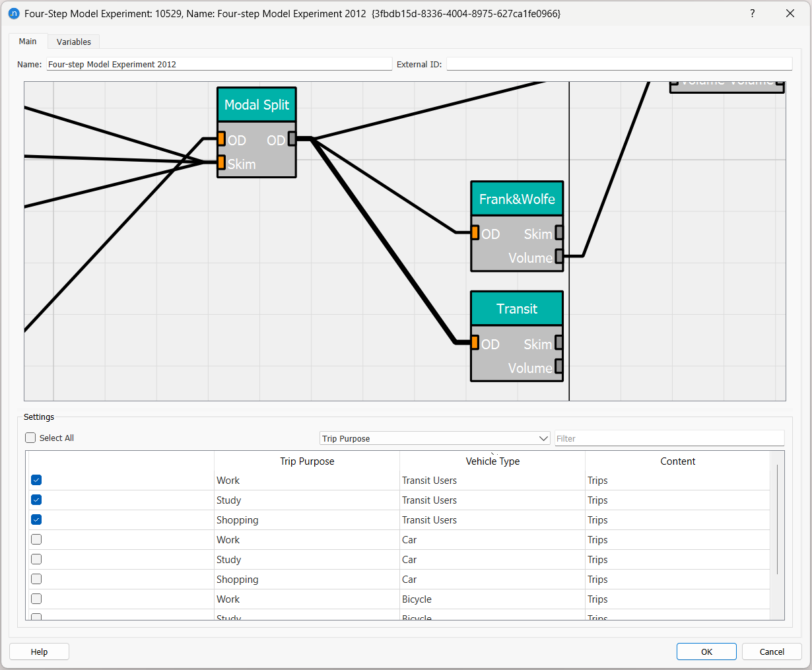Click the OK button
This screenshot has width=812, height=670.
[x=706, y=652]
